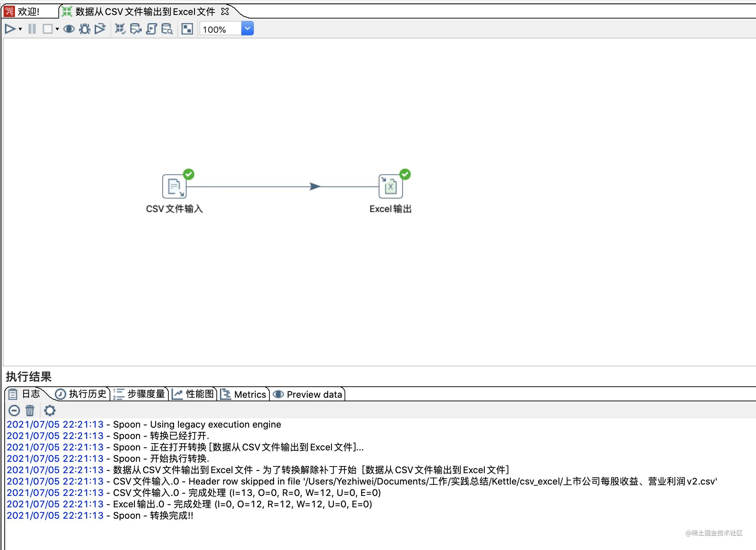This screenshot has height=550, width=756.
Task: Select the Excel输出 step icon
Action: tap(391, 186)
